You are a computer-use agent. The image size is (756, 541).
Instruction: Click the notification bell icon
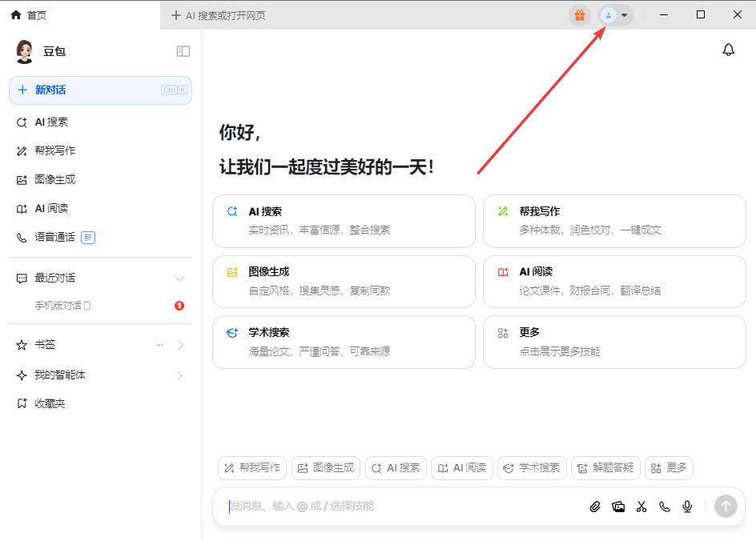(x=728, y=50)
